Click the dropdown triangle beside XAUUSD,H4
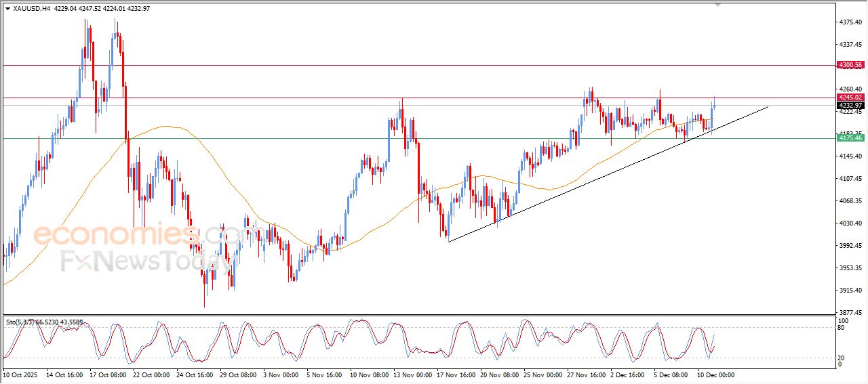 (x=7, y=9)
